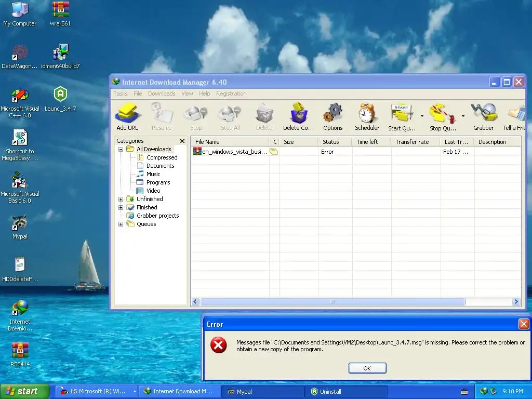Open the View menu
This screenshot has width=532, height=399.
[x=187, y=94]
